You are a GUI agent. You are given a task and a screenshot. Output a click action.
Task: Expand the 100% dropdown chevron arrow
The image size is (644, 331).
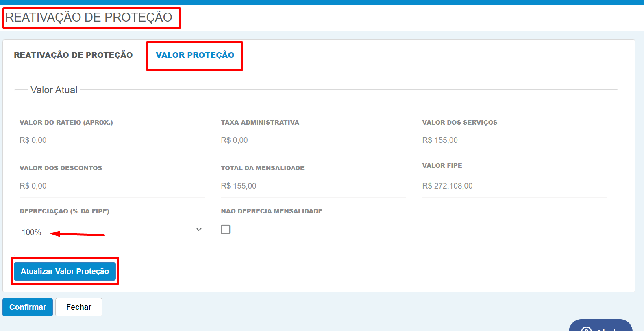pos(199,230)
